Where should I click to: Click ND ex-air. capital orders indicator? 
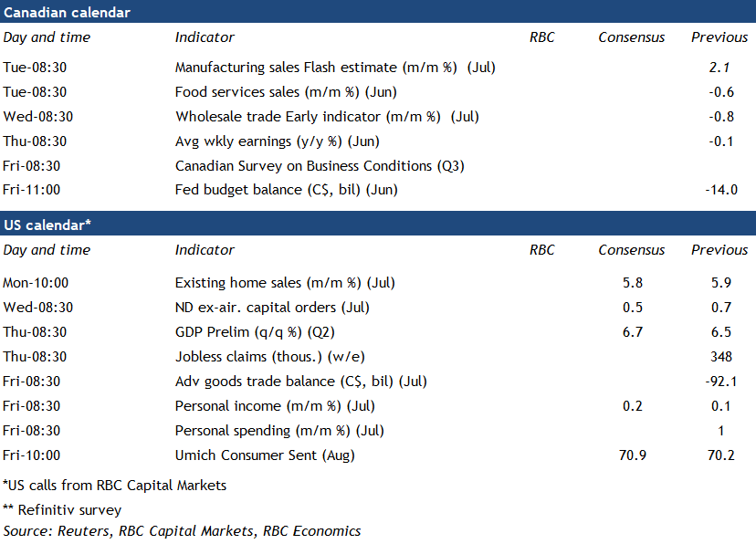click(x=273, y=308)
